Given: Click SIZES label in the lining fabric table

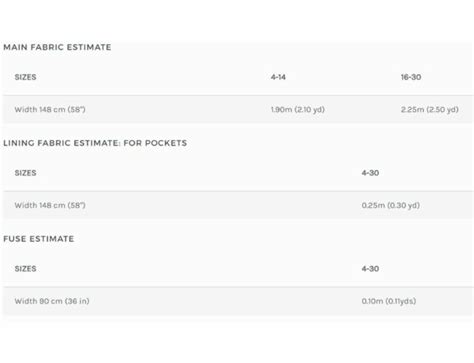Looking at the screenshot, I should 25,173.
